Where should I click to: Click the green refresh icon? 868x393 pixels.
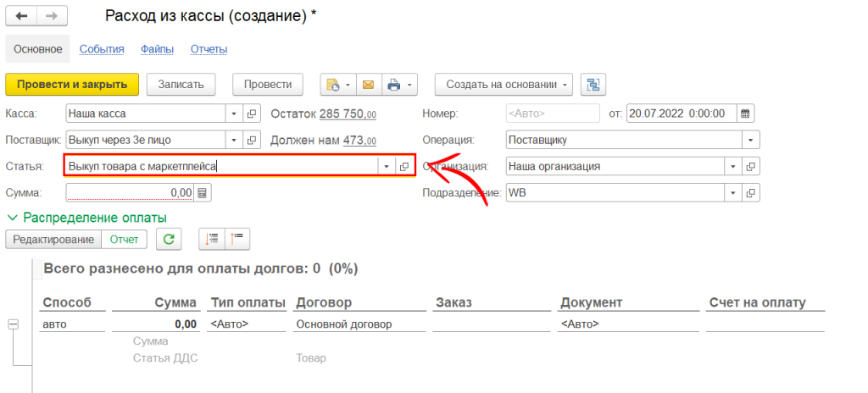click(x=170, y=240)
